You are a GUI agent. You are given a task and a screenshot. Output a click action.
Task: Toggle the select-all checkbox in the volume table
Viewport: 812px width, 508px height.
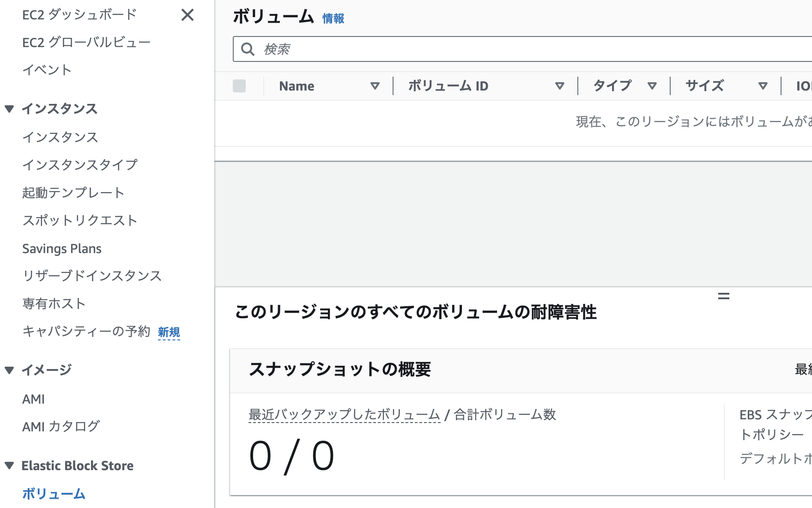pos(239,86)
